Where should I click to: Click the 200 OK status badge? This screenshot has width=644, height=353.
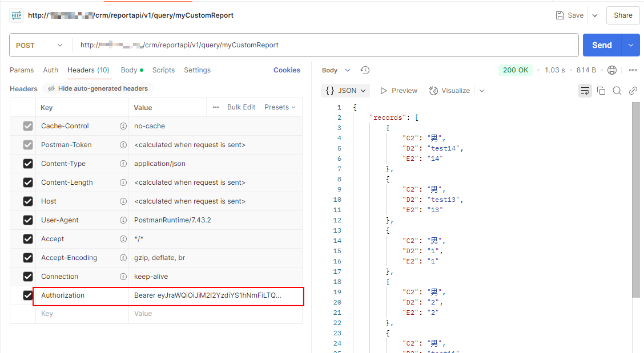[516, 70]
